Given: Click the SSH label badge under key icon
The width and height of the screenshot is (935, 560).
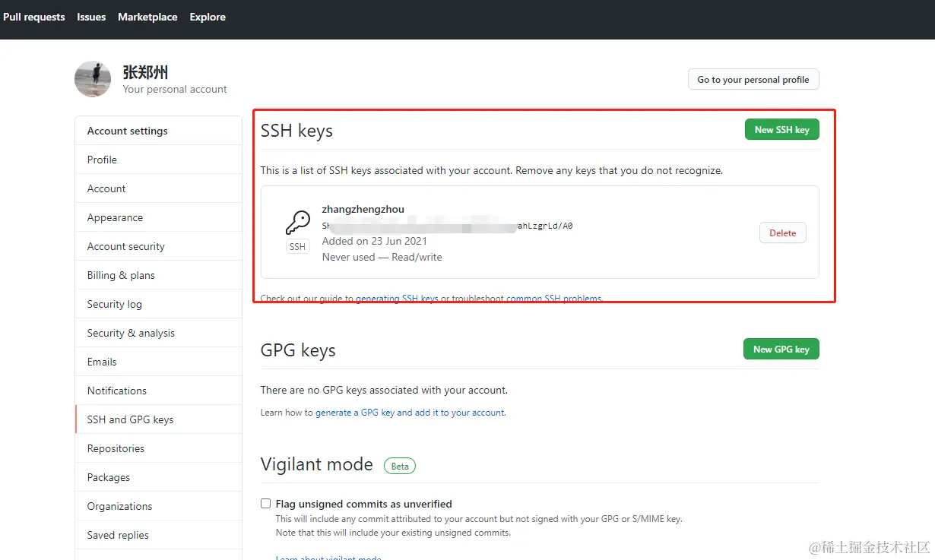Looking at the screenshot, I should click(x=297, y=247).
